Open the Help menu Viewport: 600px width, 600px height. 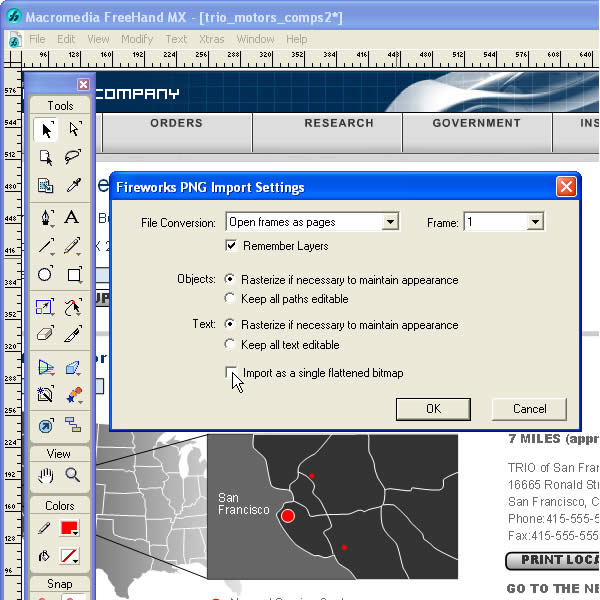tap(297, 39)
